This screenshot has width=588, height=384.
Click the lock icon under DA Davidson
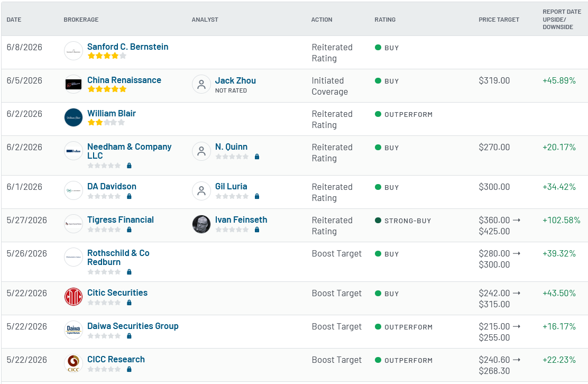click(129, 196)
